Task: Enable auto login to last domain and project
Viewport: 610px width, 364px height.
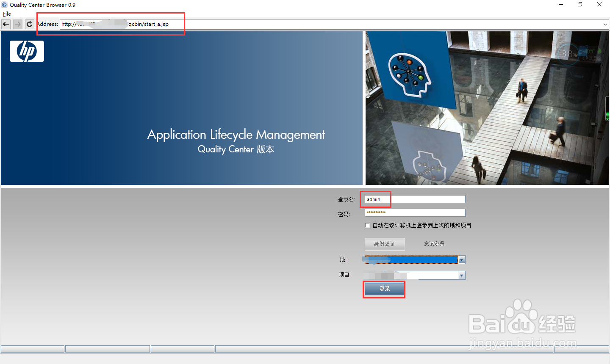Action: pos(368,226)
